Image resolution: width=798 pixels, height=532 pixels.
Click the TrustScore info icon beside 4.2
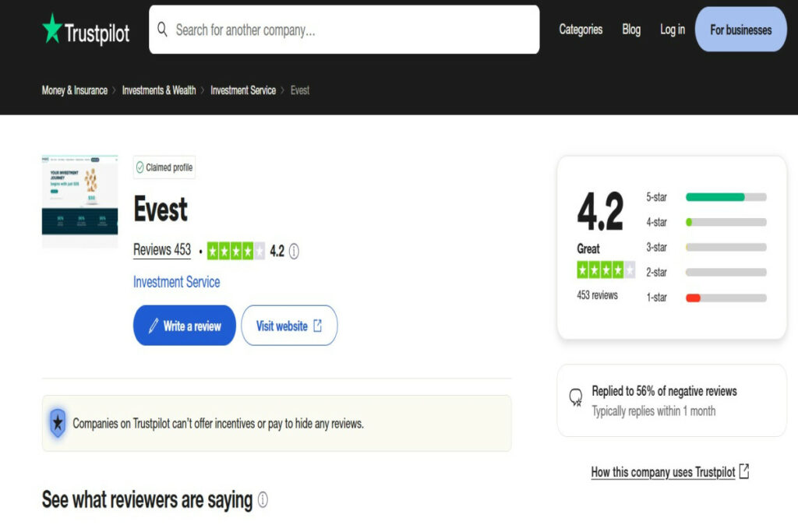point(294,252)
